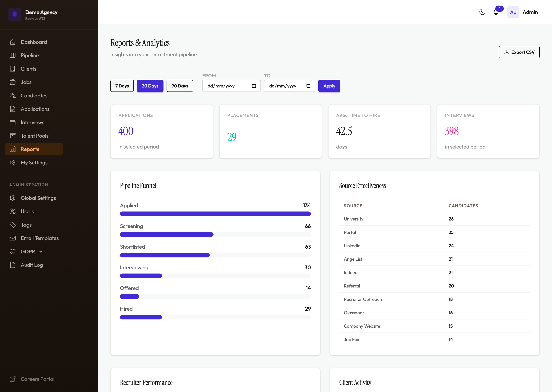This screenshot has width=552, height=392.
Task: Select the Tags icon under Administration
Action: tap(13, 225)
